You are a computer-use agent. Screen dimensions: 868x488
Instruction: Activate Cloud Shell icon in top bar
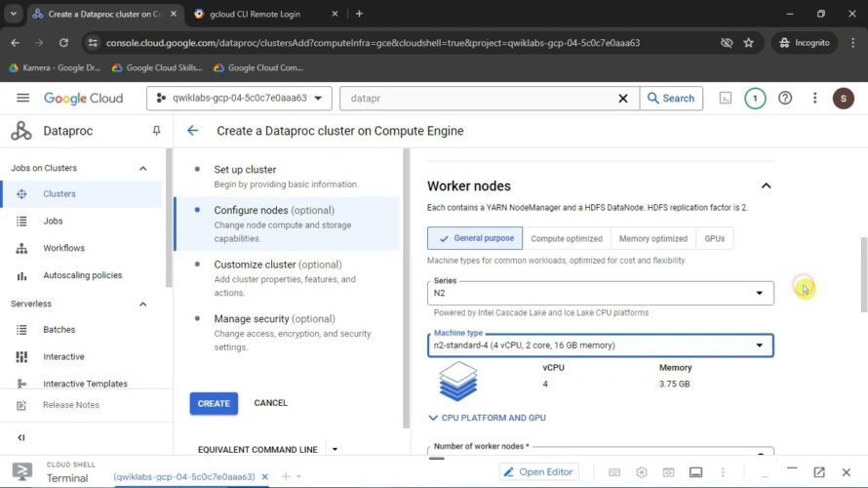(x=726, y=98)
